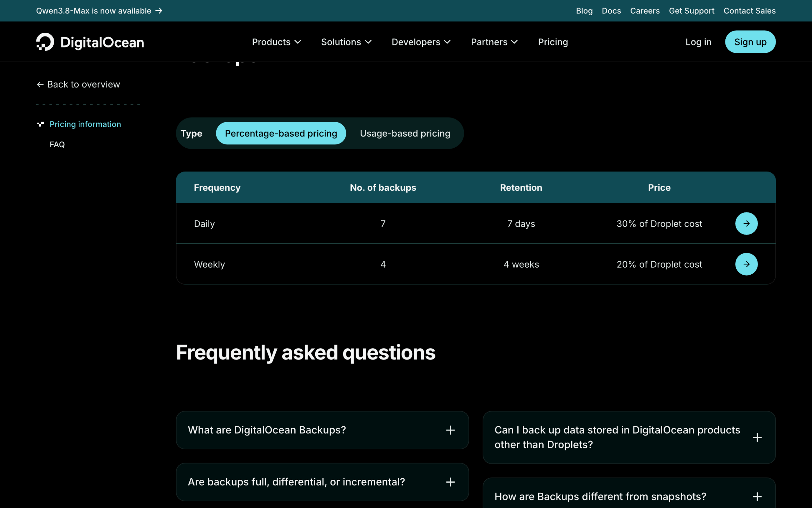Click '30% of Droplet cost' price
Viewport: 812px width, 508px height.
(659, 224)
